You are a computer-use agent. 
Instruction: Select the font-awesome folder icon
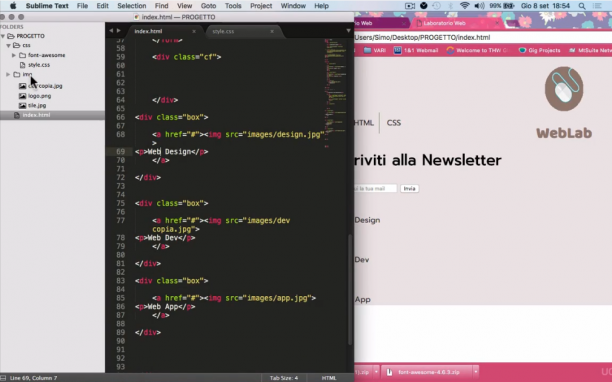[x=23, y=55]
